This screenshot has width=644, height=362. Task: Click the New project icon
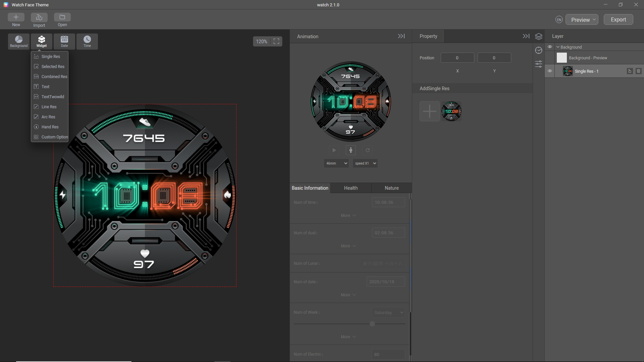pos(16,17)
